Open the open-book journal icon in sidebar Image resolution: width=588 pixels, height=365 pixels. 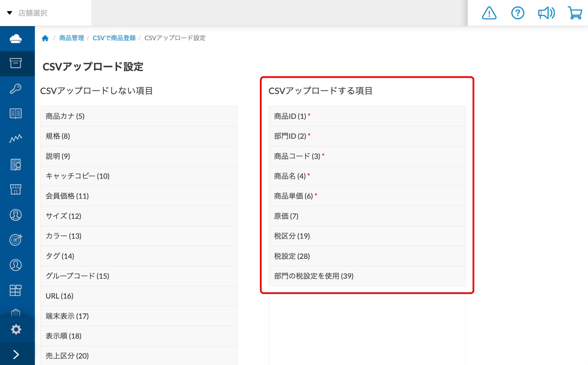16,114
